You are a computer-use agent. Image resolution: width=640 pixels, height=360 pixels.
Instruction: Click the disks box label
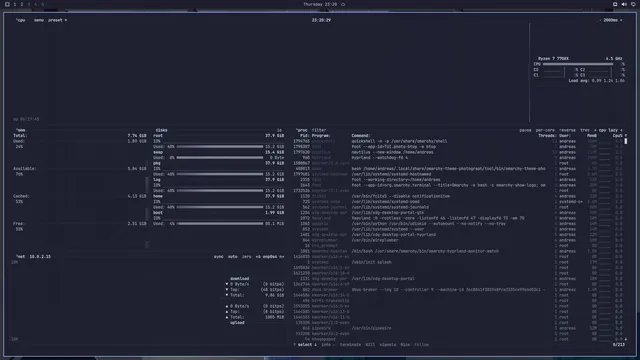161,130
